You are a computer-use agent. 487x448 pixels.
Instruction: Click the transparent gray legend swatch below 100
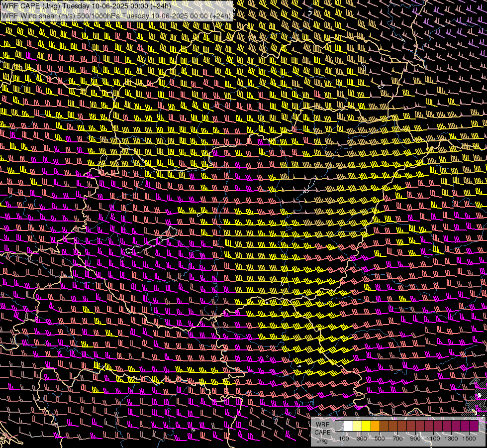coord(339,426)
